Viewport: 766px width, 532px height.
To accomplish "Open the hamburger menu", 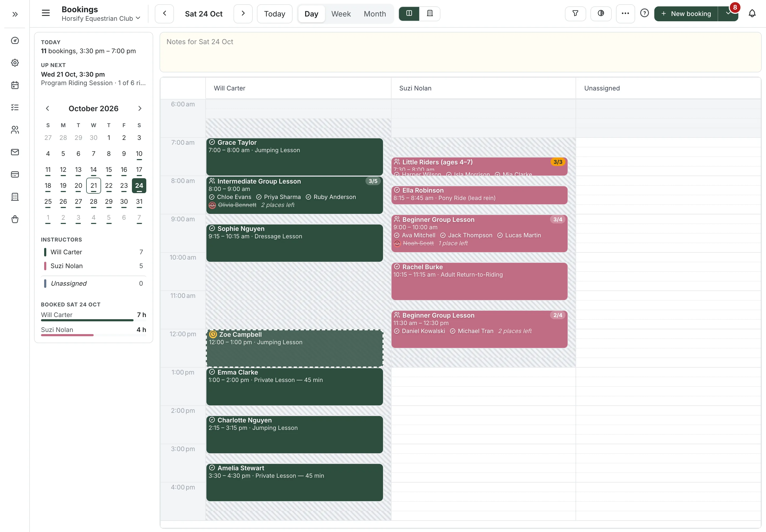I will pos(46,13).
